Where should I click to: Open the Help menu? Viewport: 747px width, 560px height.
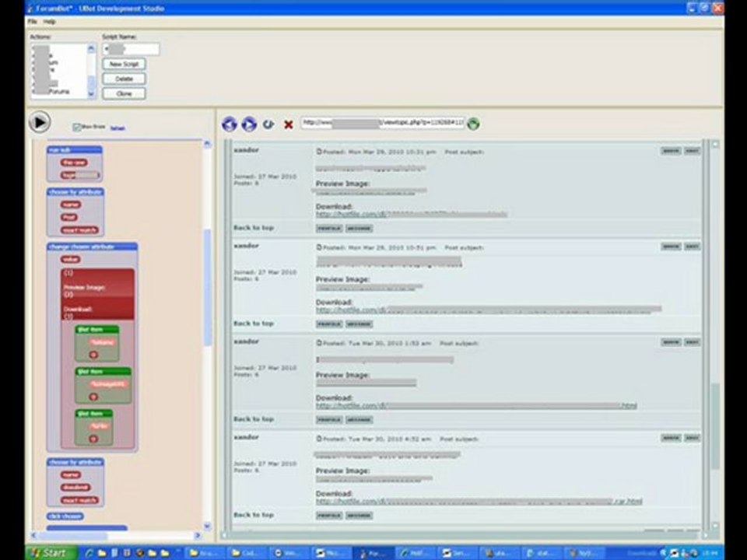50,22
